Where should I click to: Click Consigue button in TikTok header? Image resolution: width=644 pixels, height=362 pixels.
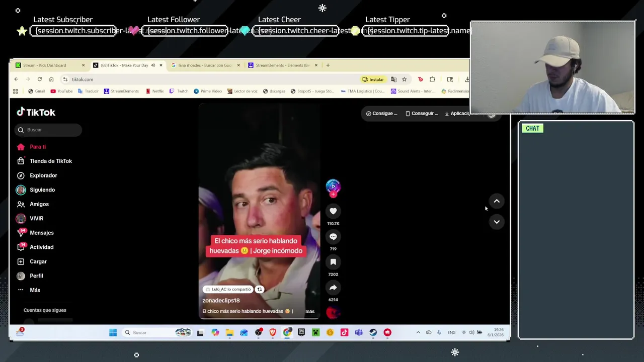382,114
